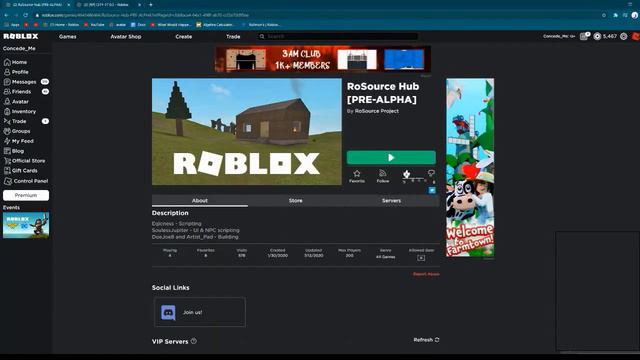Downvote the game with thumbs-down icon

tap(431, 173)
